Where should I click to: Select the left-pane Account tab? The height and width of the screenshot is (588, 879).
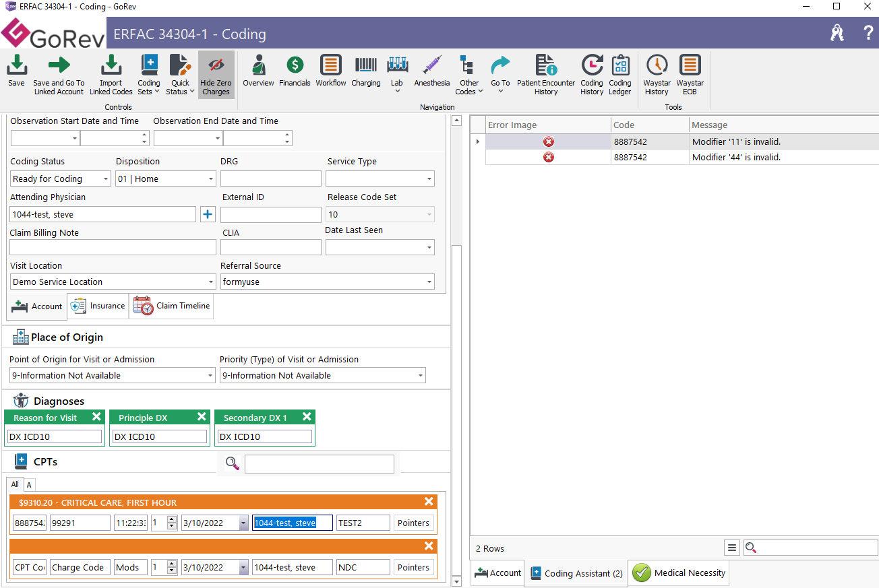pos(37,306)
